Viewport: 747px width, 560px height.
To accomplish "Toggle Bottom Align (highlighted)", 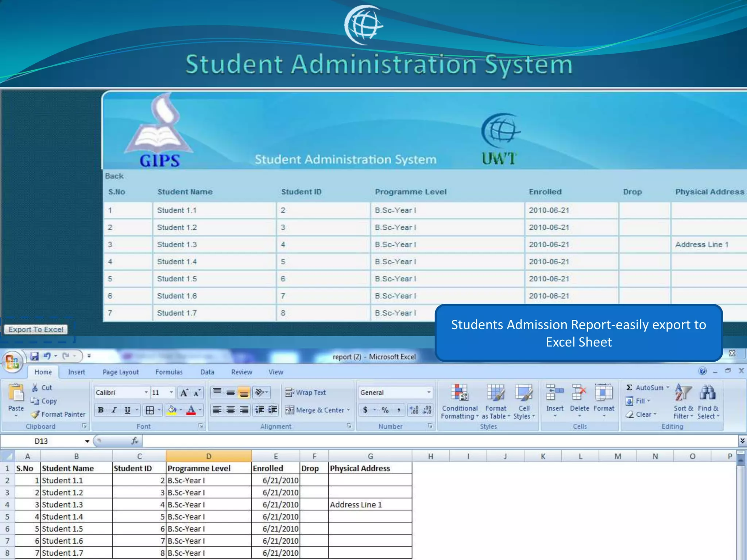I will tap(244, 393).
